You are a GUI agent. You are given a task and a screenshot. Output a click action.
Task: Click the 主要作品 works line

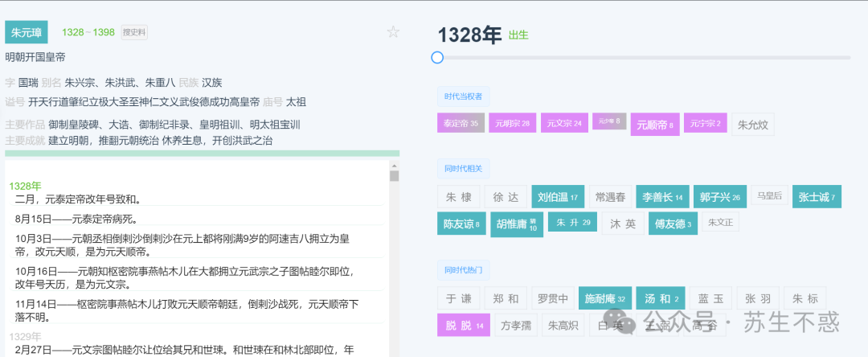(153, 125)
